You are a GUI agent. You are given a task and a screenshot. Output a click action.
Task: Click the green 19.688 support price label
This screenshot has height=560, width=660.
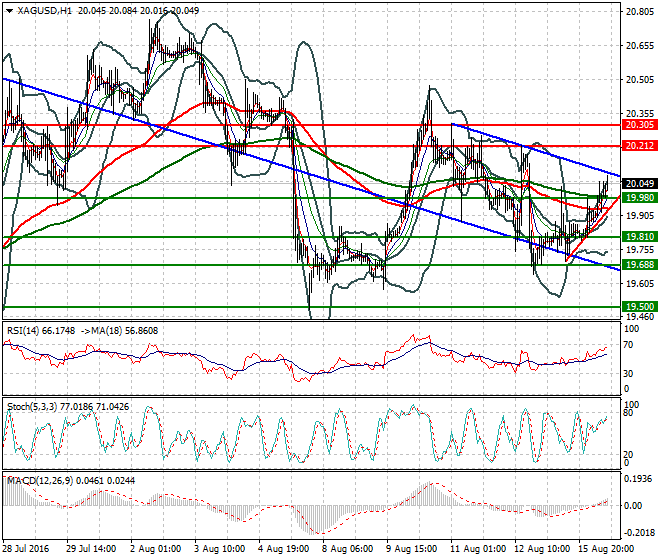640,265
